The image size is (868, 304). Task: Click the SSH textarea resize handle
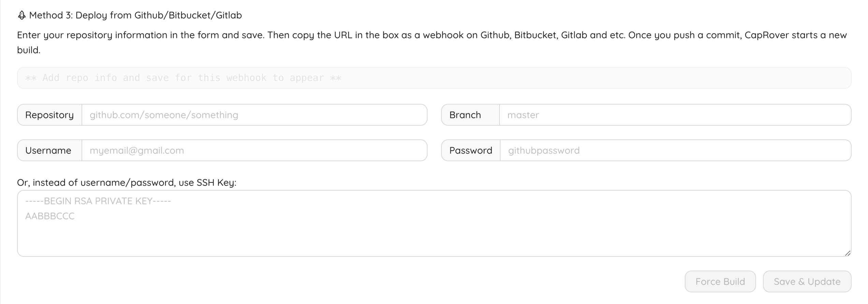pos(848,253)
